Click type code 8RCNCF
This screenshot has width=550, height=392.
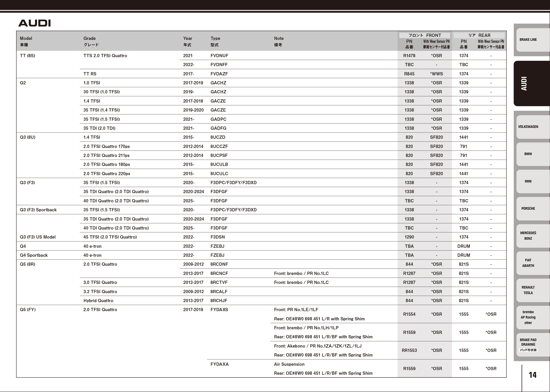pos(219,274)
